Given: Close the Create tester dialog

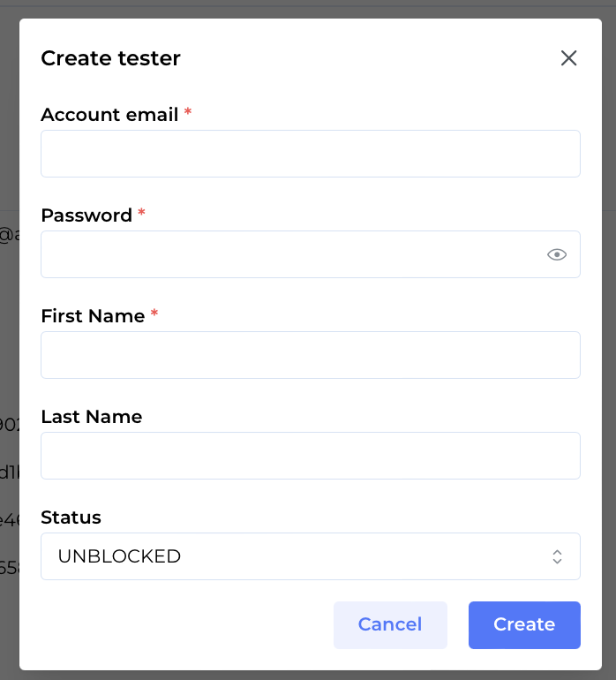Looking at the screenshot, I should (x=568, y=58).
